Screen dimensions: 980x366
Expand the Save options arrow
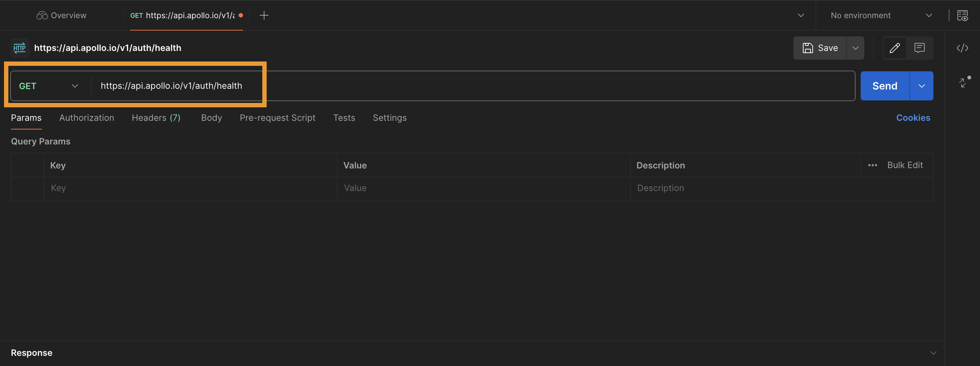pyautogui.click(x=855, y=48)
